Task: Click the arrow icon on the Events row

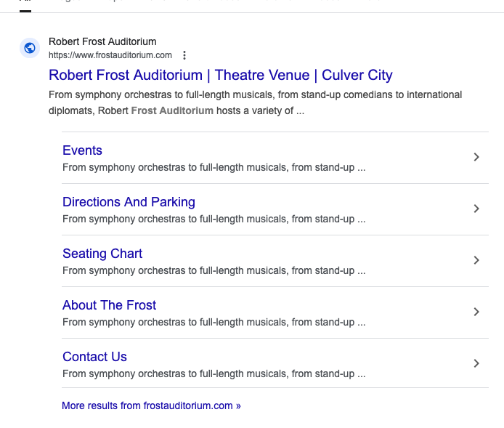Action: (x=476, y=157)
